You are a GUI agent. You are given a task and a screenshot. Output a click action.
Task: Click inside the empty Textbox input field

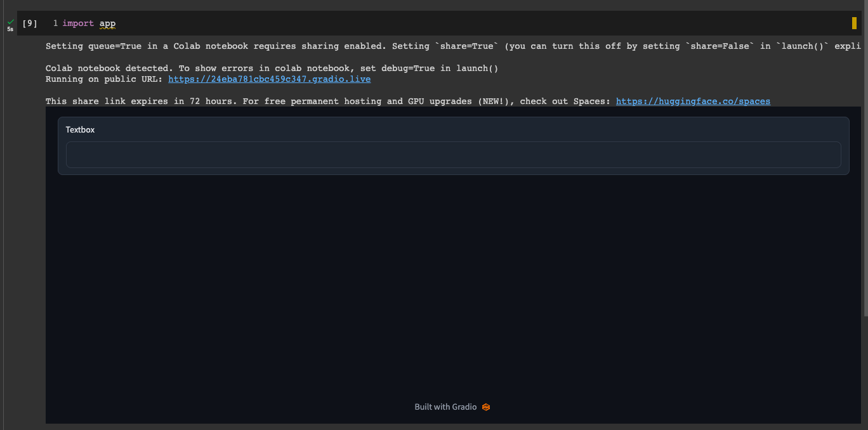(454, 154)
